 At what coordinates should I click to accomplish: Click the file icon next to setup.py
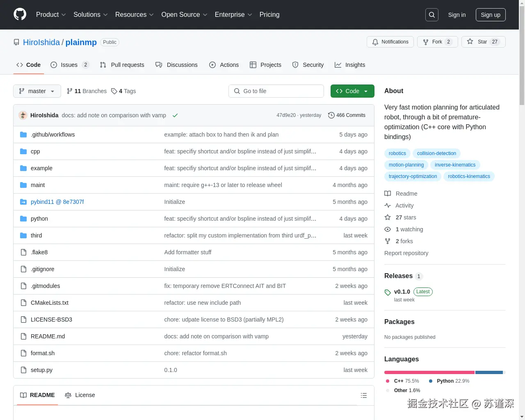23,370
